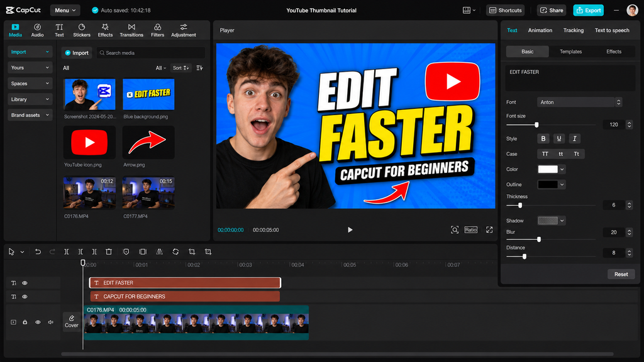Lock the main video track

(x=25, y=322)
